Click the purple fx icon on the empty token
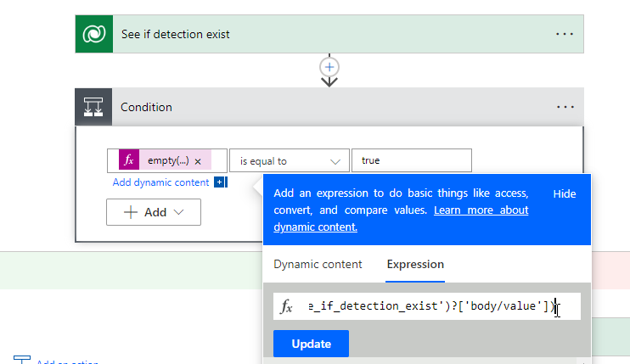This screenshot has height=364, width=630. pyautogui.click(x=129, y=161)
